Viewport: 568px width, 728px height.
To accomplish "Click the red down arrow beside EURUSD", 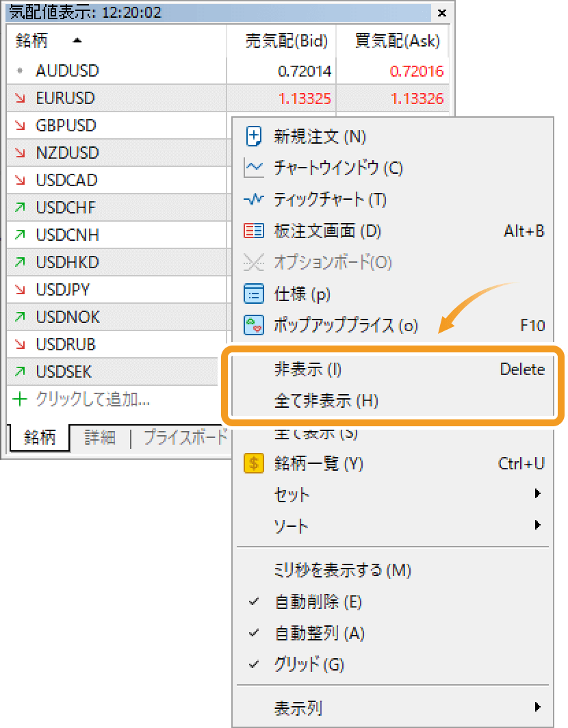I will click(20, 98).
